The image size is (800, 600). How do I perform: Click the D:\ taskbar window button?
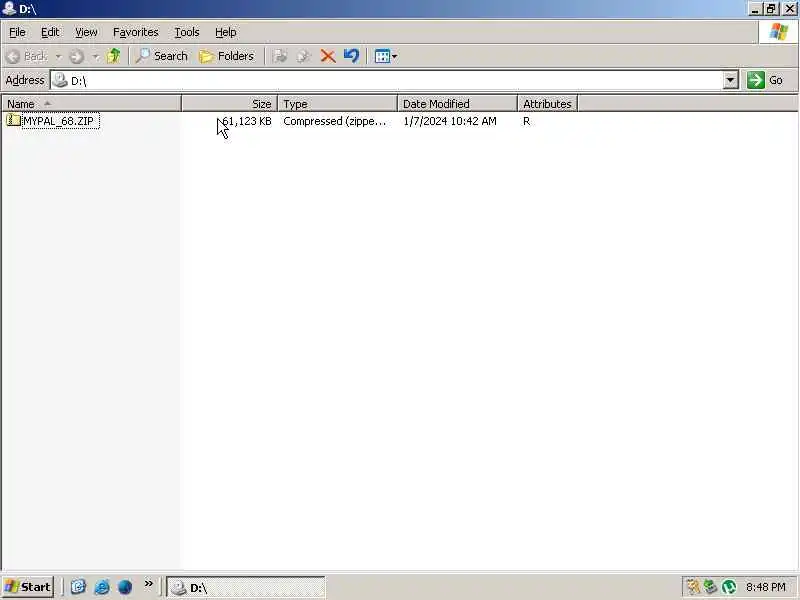[x=246, y=587]
